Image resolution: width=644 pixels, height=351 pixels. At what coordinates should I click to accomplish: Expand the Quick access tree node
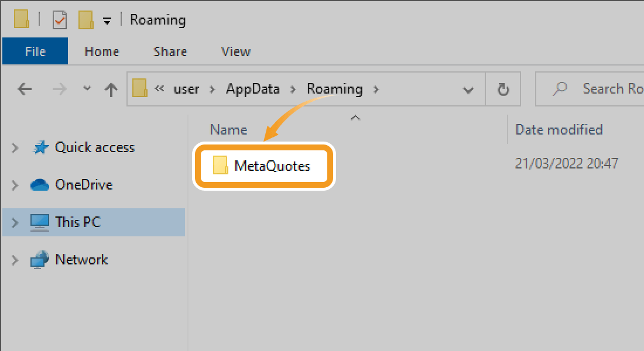pyautogui.click(x=15, y=148)
